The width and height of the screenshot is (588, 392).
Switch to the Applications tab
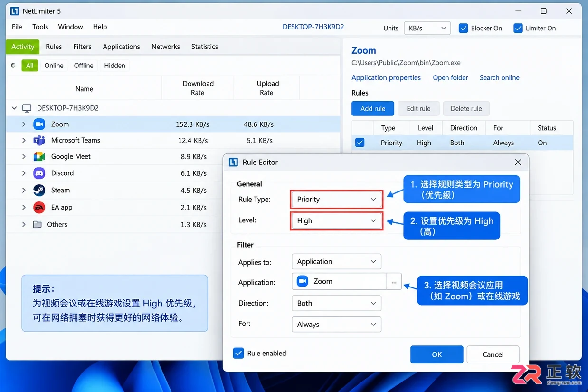point(121,47)
